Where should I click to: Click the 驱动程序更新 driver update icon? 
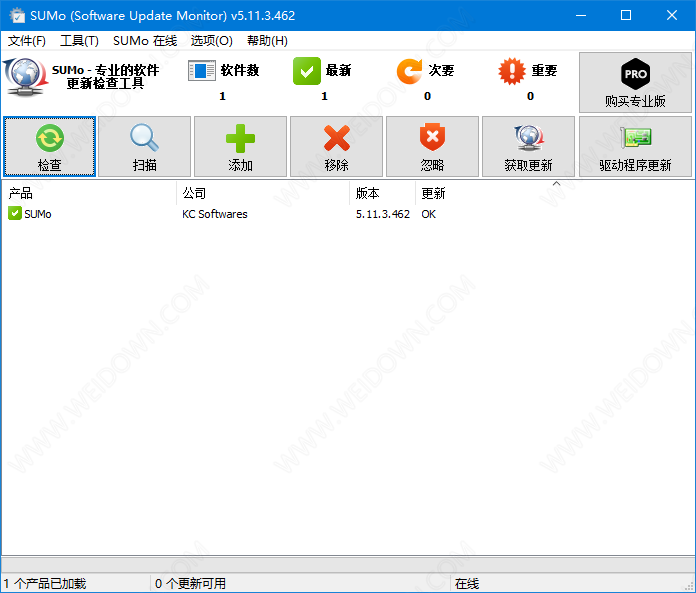click(635, 138)
